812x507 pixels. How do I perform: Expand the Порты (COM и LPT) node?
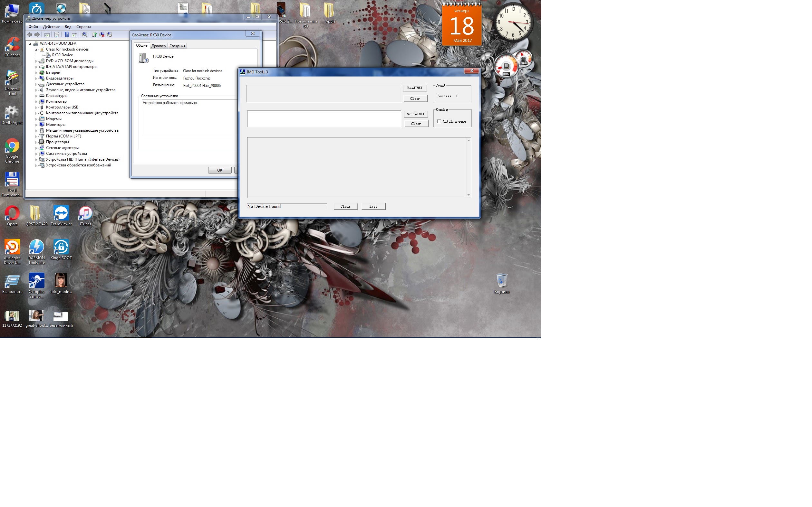pyautogui.click(x=36, y=136)
